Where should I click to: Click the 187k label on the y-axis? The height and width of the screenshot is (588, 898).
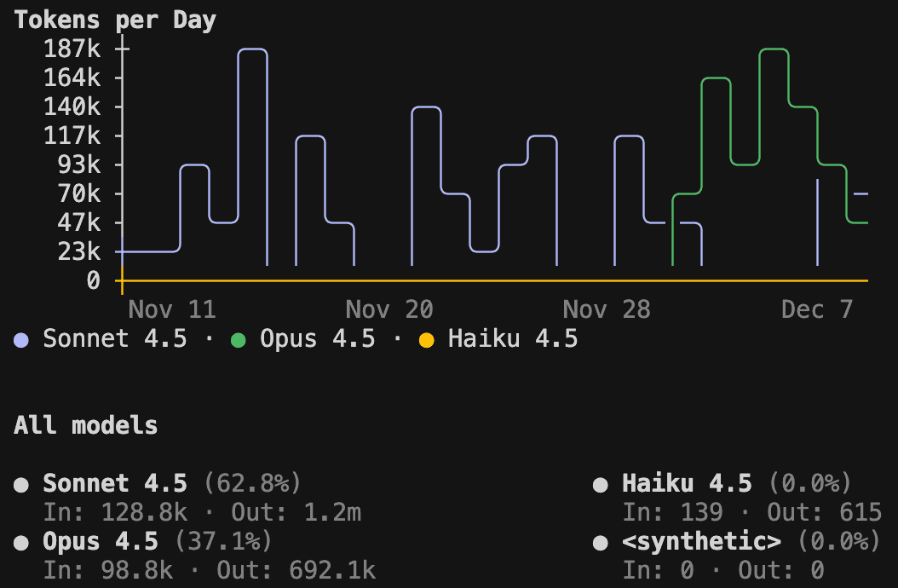pyautogui.click(x=72, y=49)
